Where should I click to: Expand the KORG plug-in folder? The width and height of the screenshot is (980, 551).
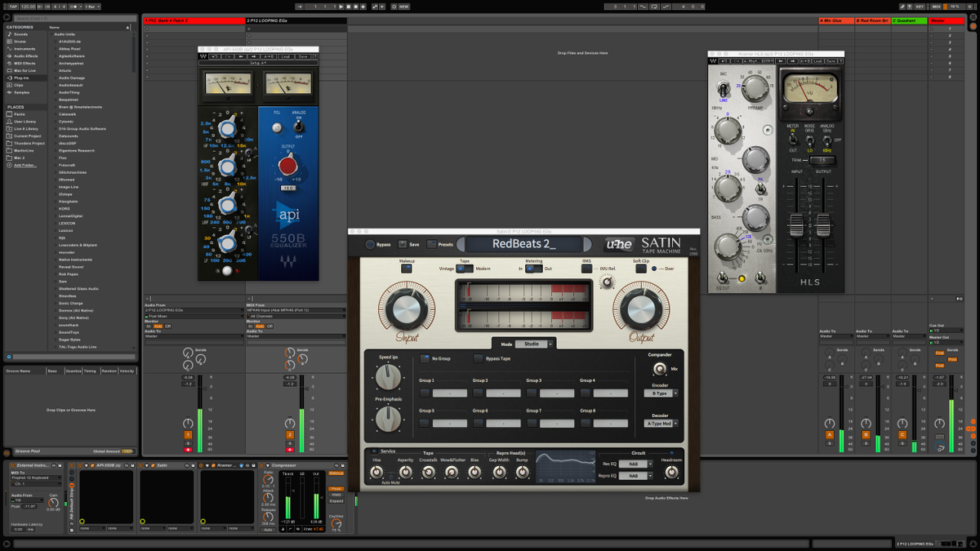click(x=55, y=209)
